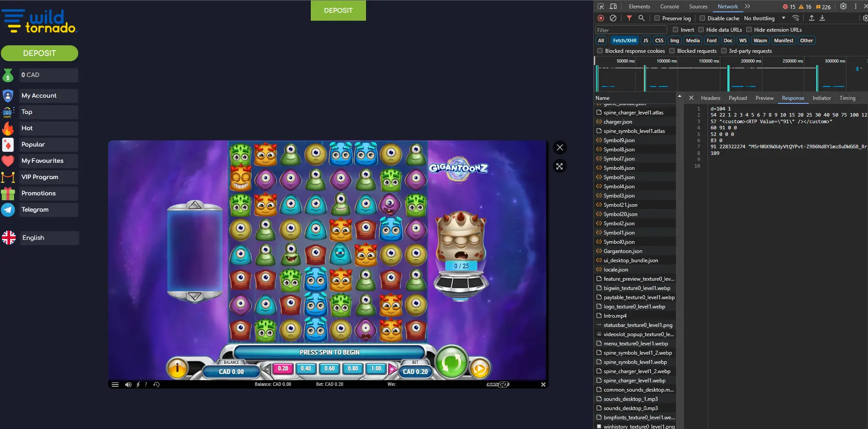Open network search magnifier
Image resolution: width=868 pixels, height=429 pixels.
[642, 18]
